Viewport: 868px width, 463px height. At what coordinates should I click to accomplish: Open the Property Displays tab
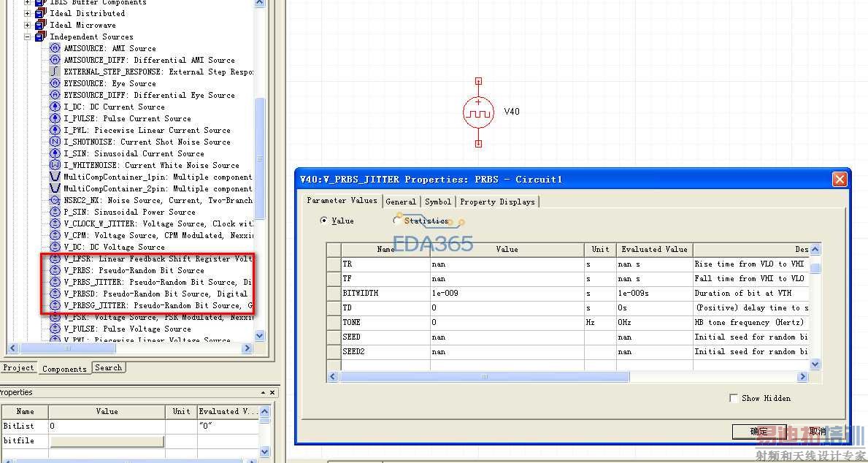pyautogui.click(x=497, y=202)
